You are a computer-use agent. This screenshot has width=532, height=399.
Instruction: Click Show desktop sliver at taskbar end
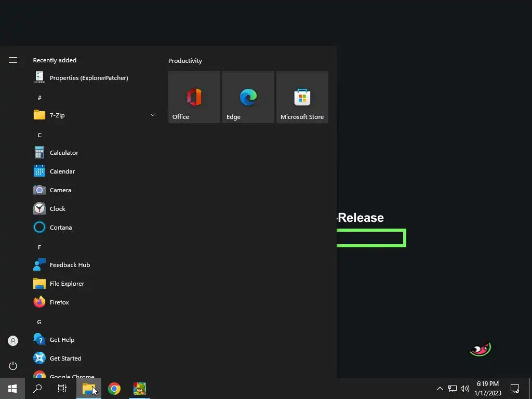530,389
